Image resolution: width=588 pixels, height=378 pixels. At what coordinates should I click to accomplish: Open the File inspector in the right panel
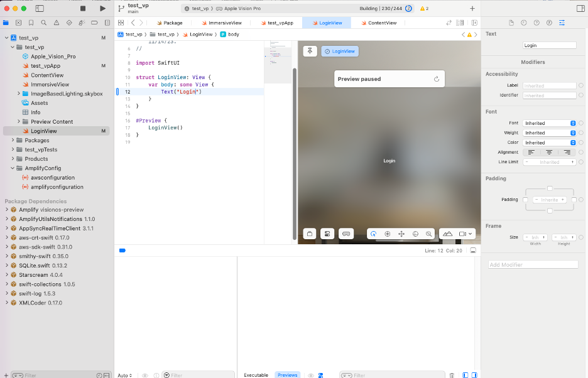pyautogui.click(x=512, y=23)
